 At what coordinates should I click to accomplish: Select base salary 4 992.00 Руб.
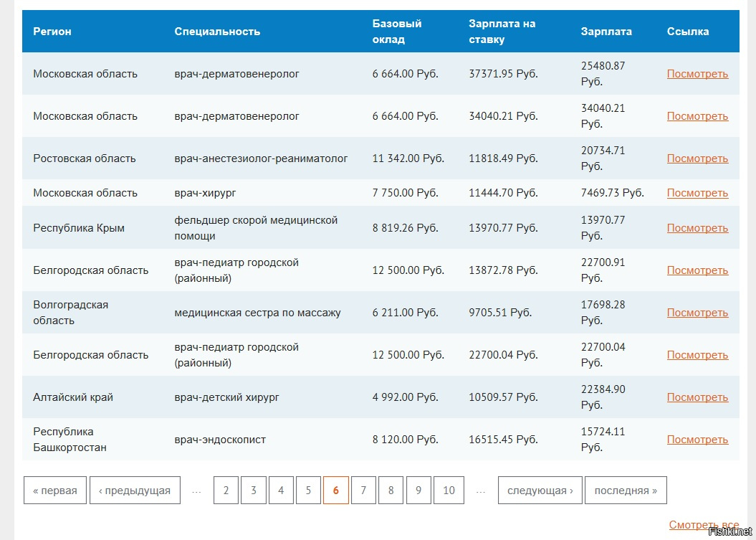click(405, 397)
